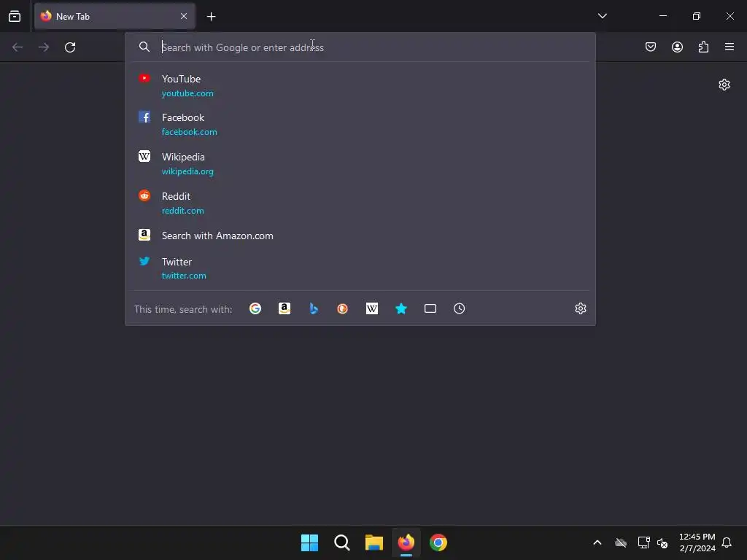Search this time with Google
The width and height of the screenshot is (747, 560).
click(x=255, y=308)
